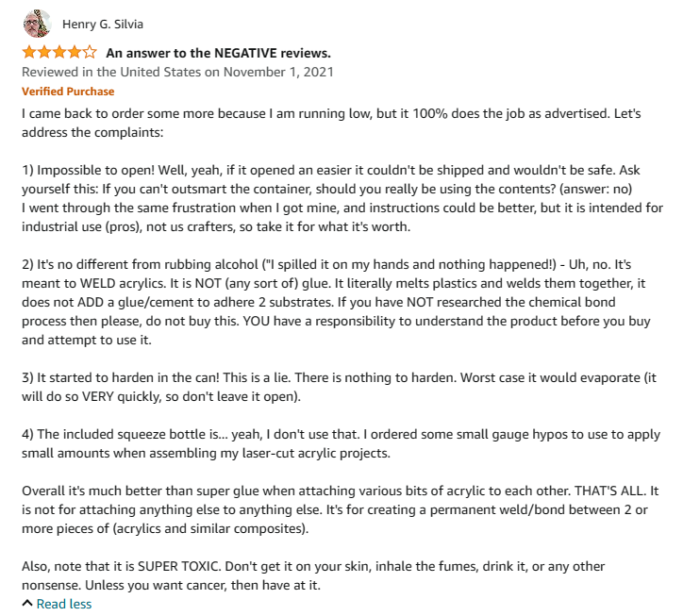Screen dimensions: 700x616
Task: Click the opening paragraph about running low
Action: tap(331, 123)
